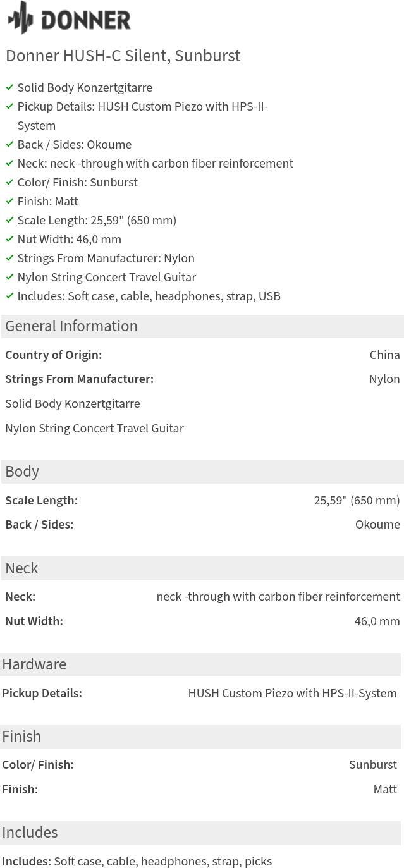This screenshot has height=868, width=404.
Task: Click the Donner HUSH-C Silent, Sunburst title
Action: coord(123,56)
